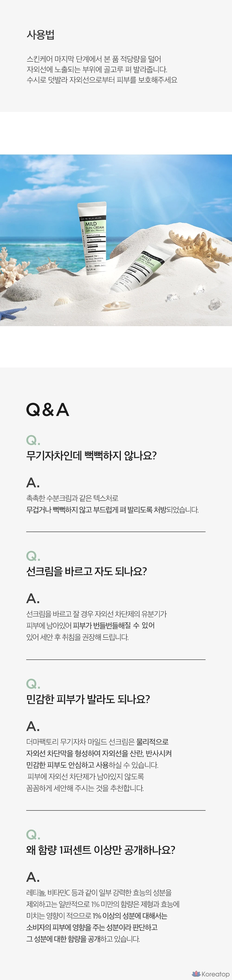Click the green Q. marker above 선크림을 바르고 question

[x=33, y=556]
